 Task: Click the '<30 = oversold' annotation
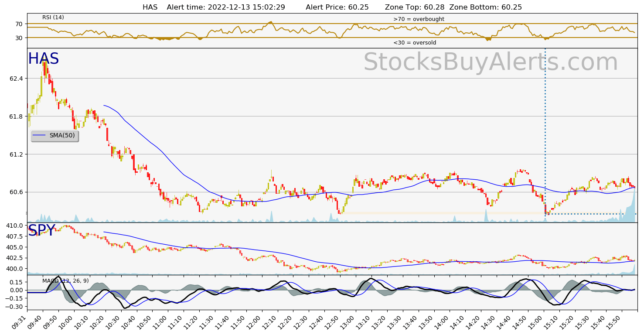point(415,43)
